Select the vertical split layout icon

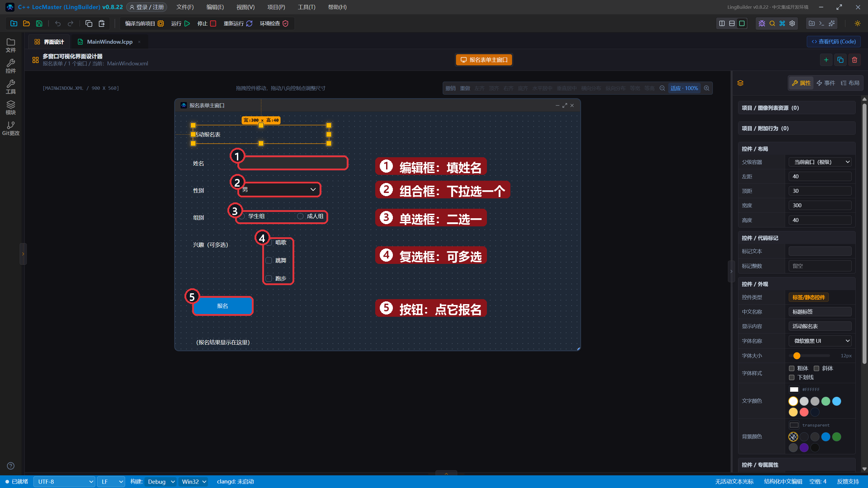tap(722, 23)
